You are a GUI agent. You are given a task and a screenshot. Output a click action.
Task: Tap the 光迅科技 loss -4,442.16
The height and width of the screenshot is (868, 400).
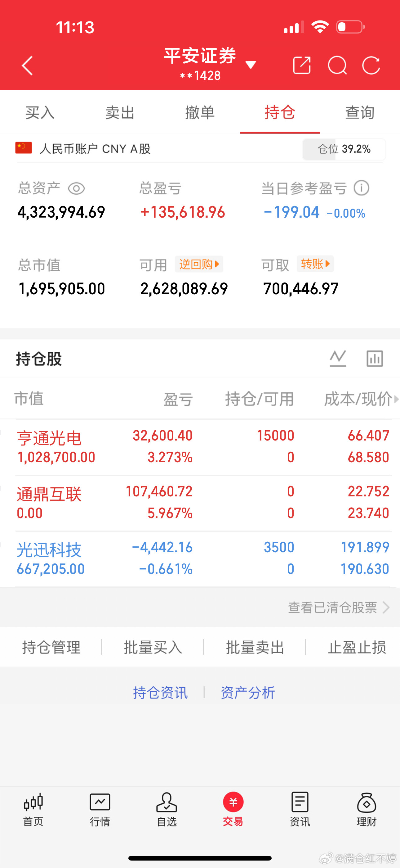point(162,547)
